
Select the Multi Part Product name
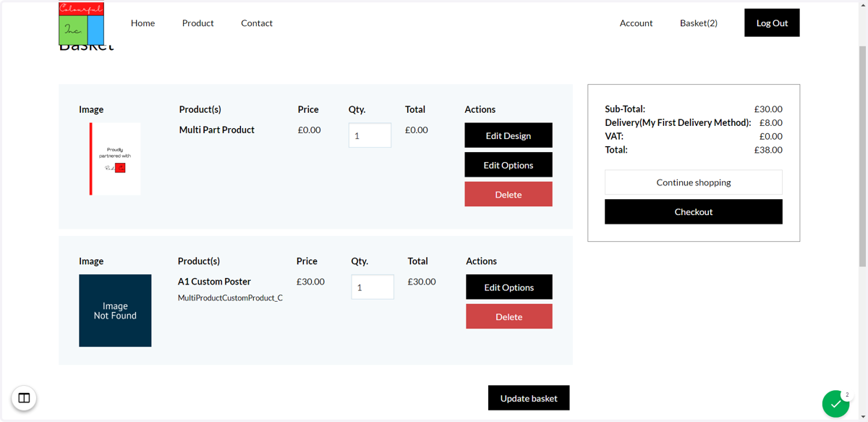click(x=217, y=130)
